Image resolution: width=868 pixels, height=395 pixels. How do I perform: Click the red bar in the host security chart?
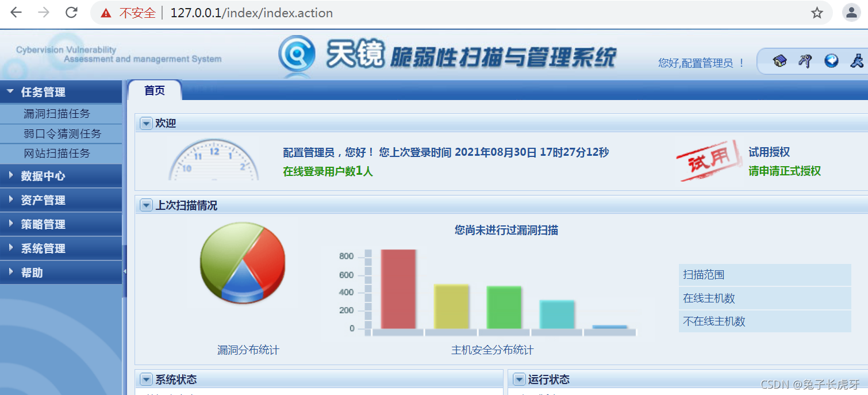(x=398, y=289)
